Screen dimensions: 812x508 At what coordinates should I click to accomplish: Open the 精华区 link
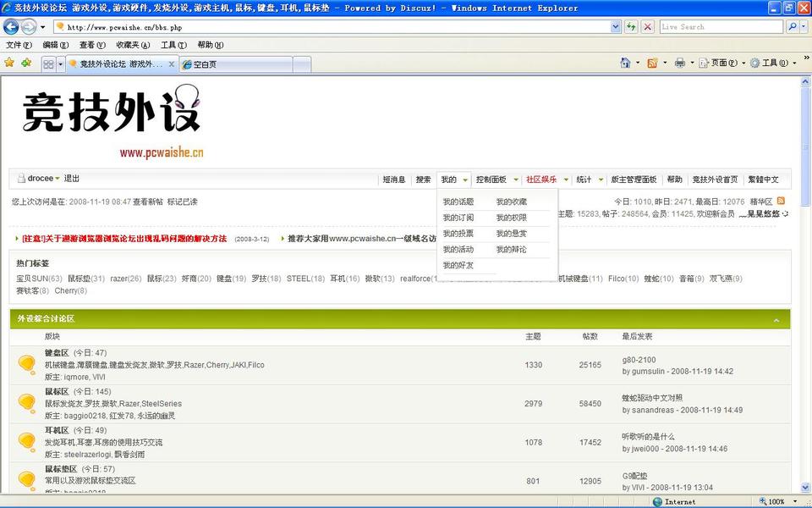tap(761, 202)
